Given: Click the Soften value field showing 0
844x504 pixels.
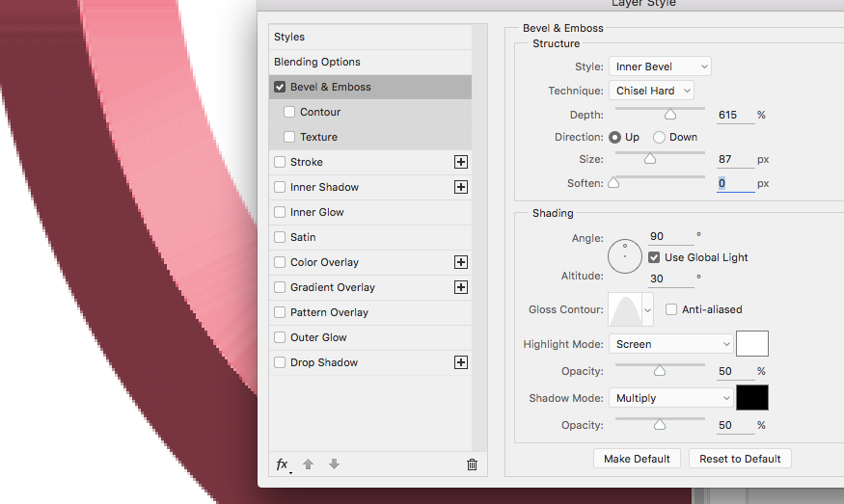Looking at the screenshot, I should coord(735,183).
